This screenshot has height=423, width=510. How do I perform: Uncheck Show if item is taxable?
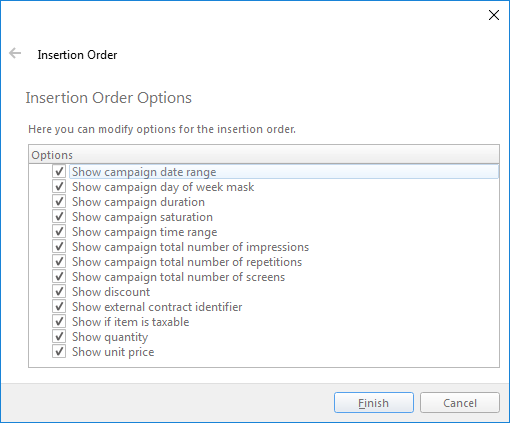pyautogui.click(x=59, y=322)
